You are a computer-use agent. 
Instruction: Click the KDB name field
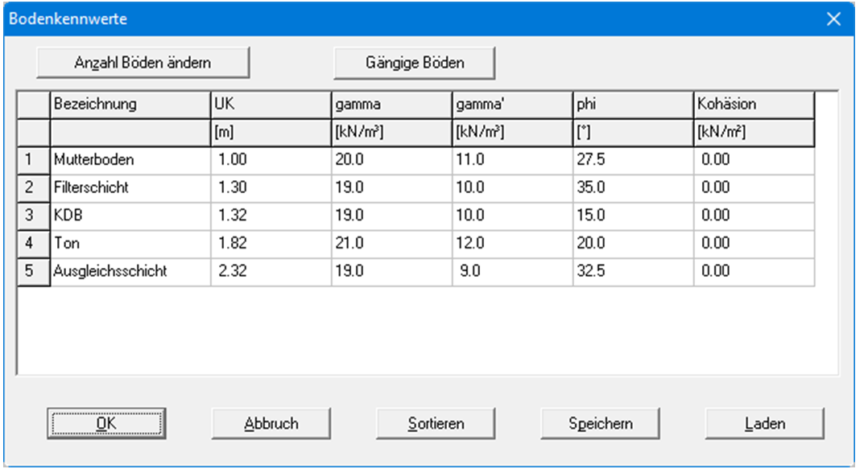tap(130, 216)
